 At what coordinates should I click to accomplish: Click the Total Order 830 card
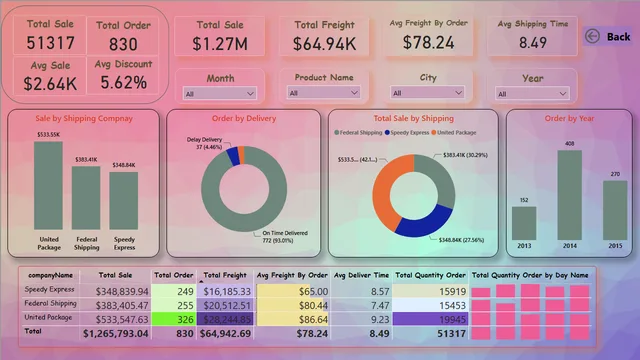123,36
